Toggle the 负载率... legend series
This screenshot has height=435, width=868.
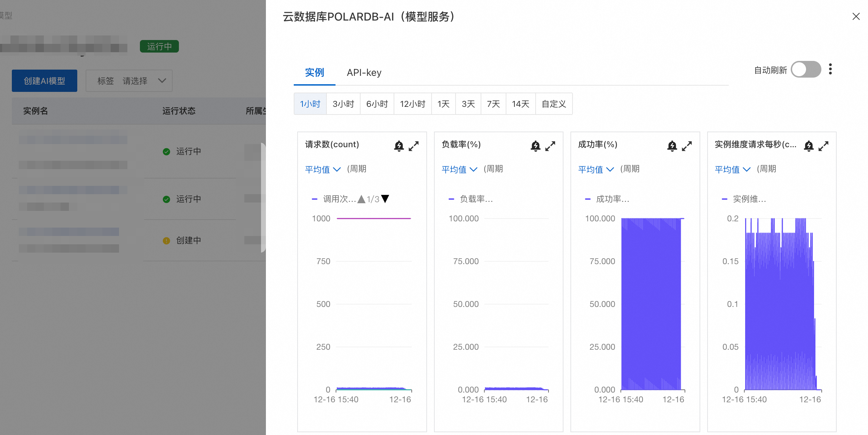tap(471, 199)
